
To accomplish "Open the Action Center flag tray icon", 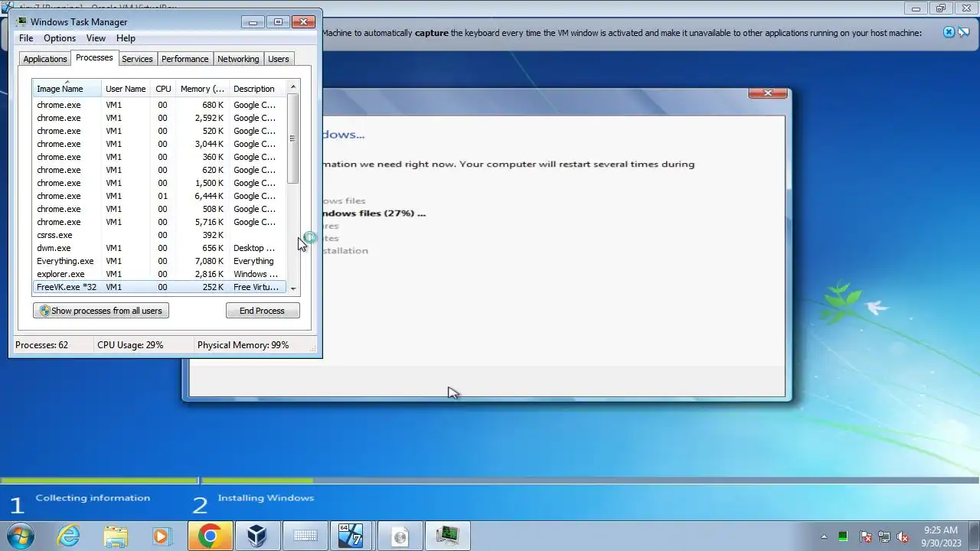I will [866, 536].
